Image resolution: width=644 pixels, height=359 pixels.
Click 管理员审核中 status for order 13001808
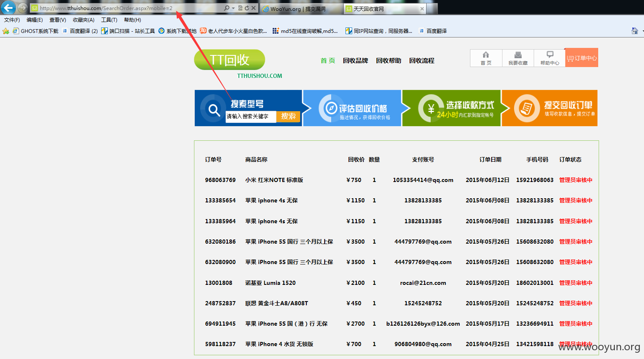[x=576, y=283]
